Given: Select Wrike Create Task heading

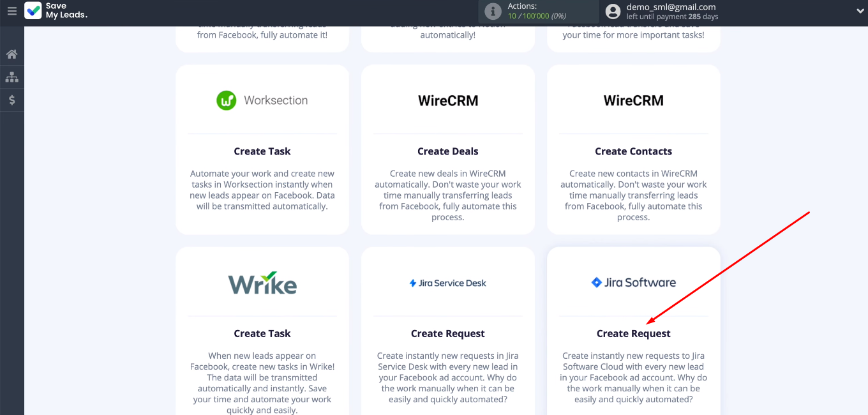Looking at the screenshot, I should (x=262, y=333).
